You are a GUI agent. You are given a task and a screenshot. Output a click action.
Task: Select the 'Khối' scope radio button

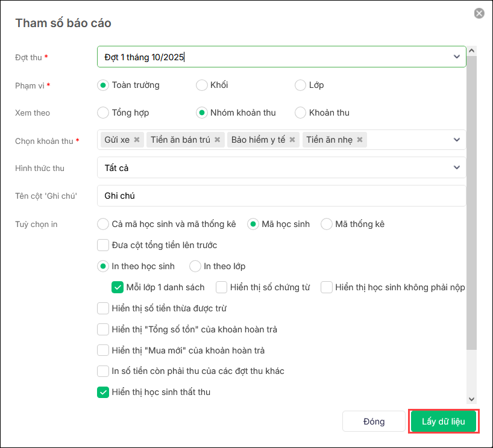202,85
